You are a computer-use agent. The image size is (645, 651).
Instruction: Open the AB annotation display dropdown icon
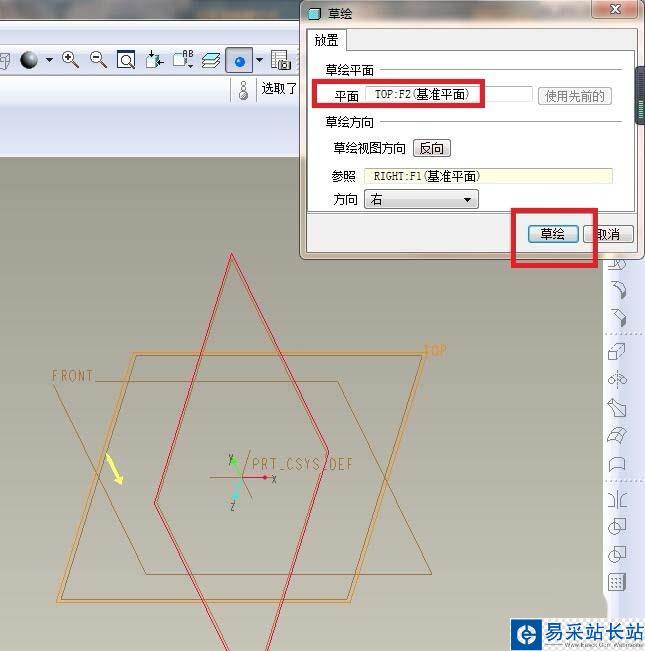183,60
